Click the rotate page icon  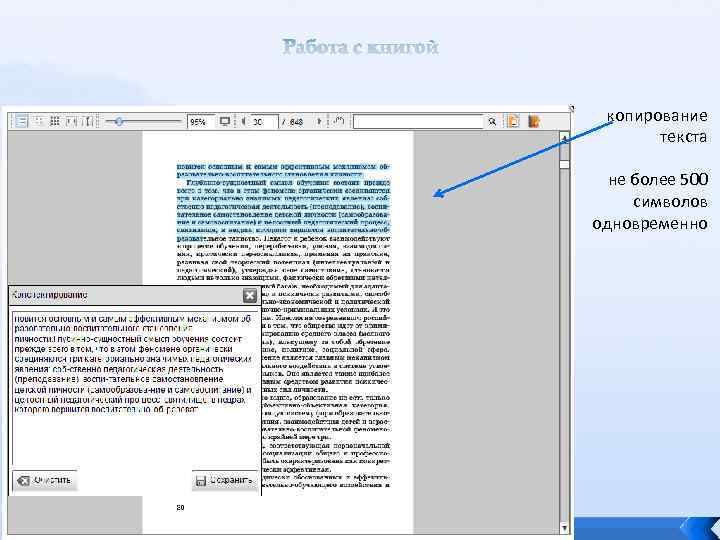tap(339, 121)
